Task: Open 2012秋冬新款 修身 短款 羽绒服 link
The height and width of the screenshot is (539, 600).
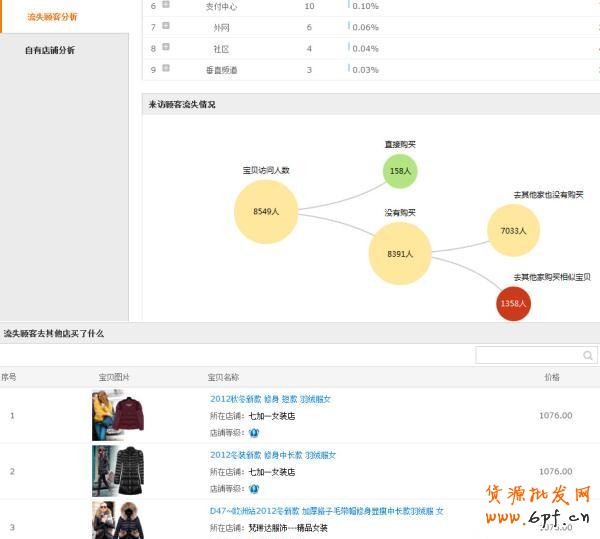Action: [272, 399]
